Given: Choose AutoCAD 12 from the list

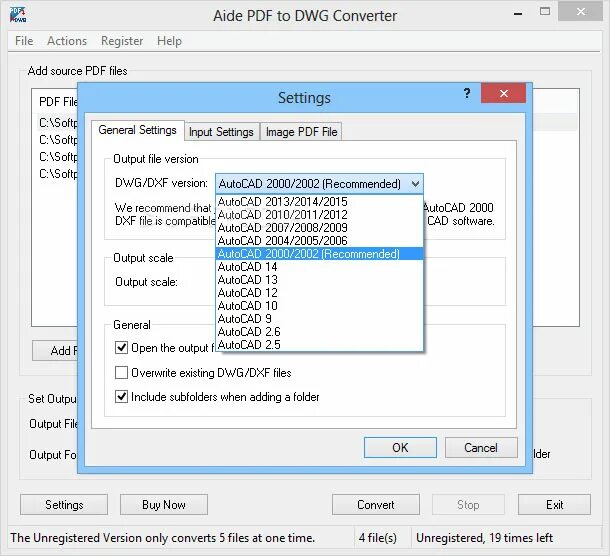Looking at the screenshot, I should [x=319, y=293].
